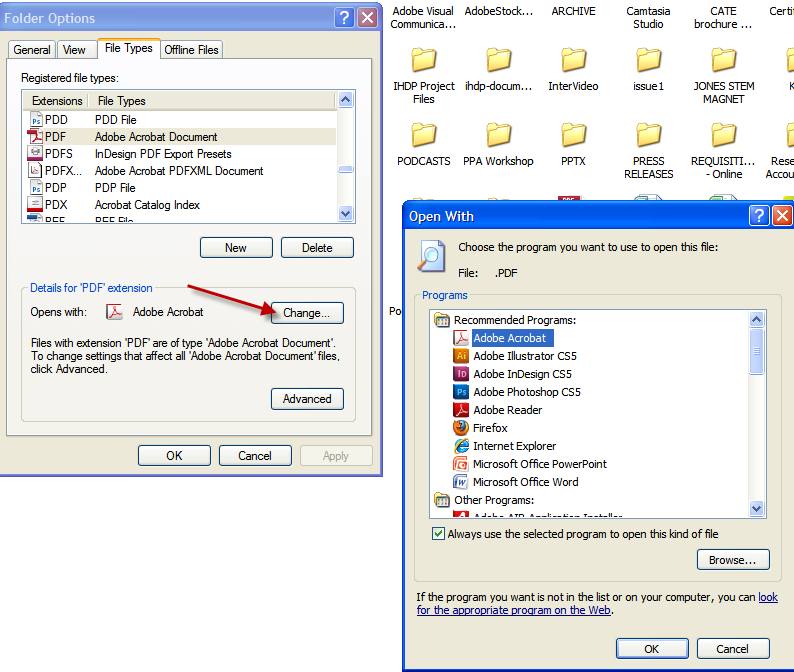Confirm with OK in Open With

coord(652,649)
